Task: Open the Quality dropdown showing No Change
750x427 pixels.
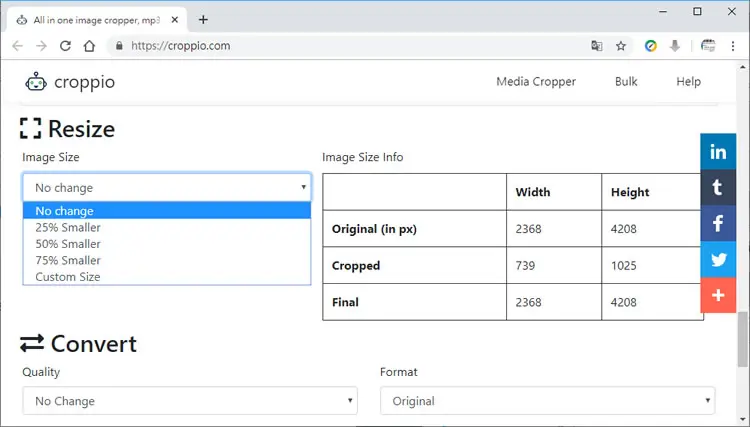Action: pos(190,401)
